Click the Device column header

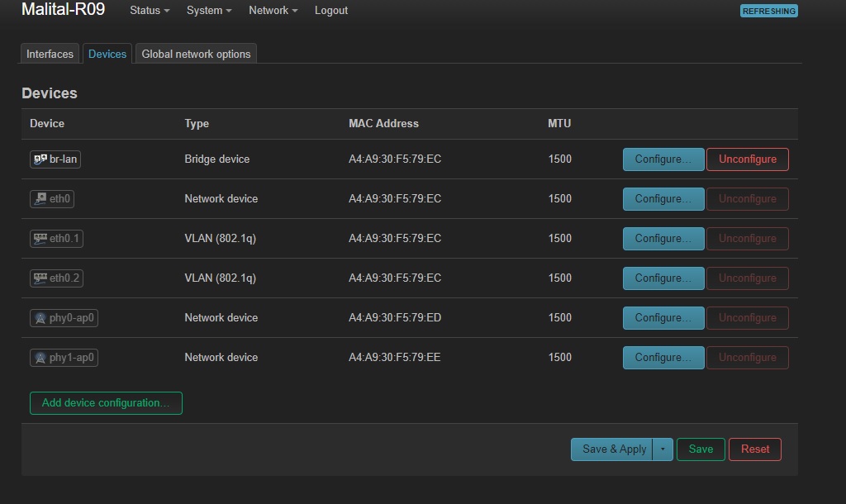[x=47, y=124]
